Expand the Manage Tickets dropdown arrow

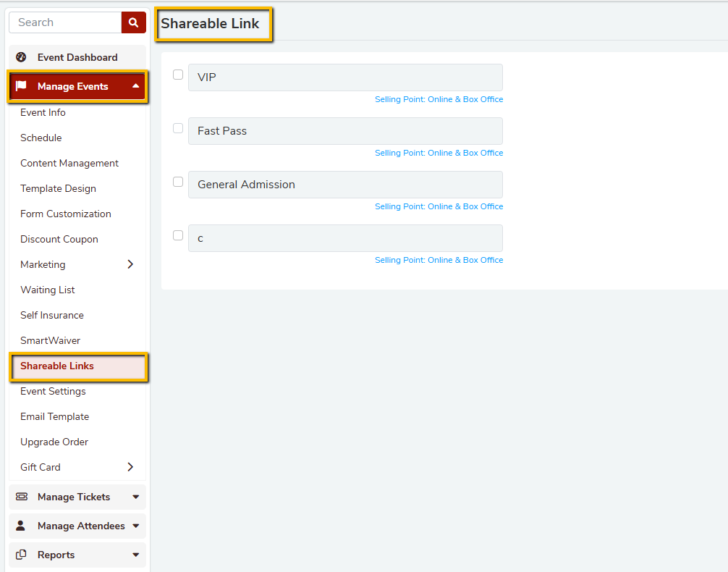click(x=135, y=497)
